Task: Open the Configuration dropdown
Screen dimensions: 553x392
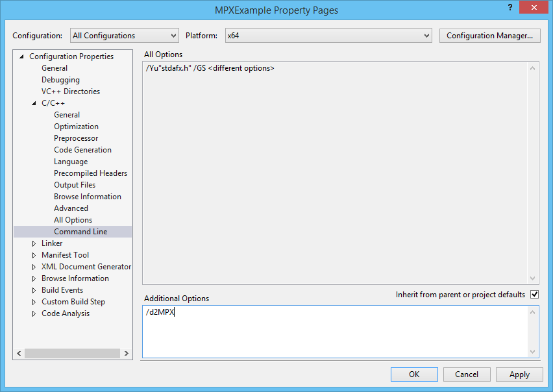Action: click(x=124, y=36)
